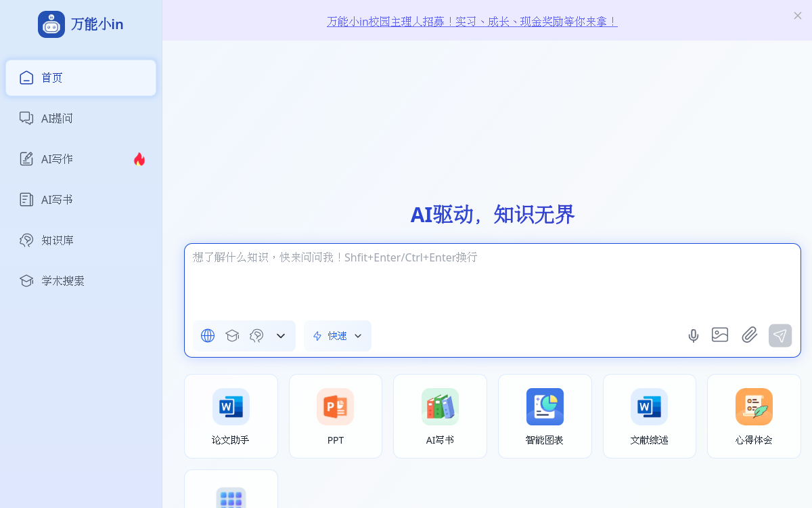The height and width of the screenshot is (508, 812).
Task: Open the AI写书 books card
Action: pyautogui.click(x=440, y=416)
